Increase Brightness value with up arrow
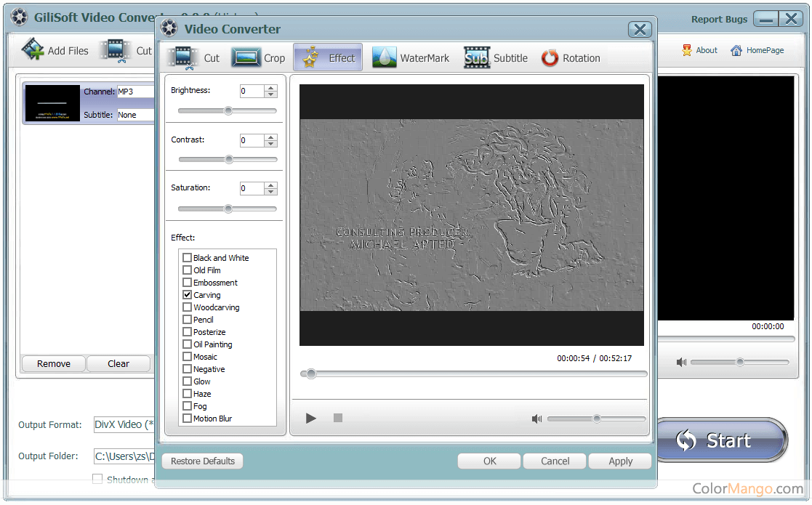The width and height of the screenshot is (812, 505). 271,88
